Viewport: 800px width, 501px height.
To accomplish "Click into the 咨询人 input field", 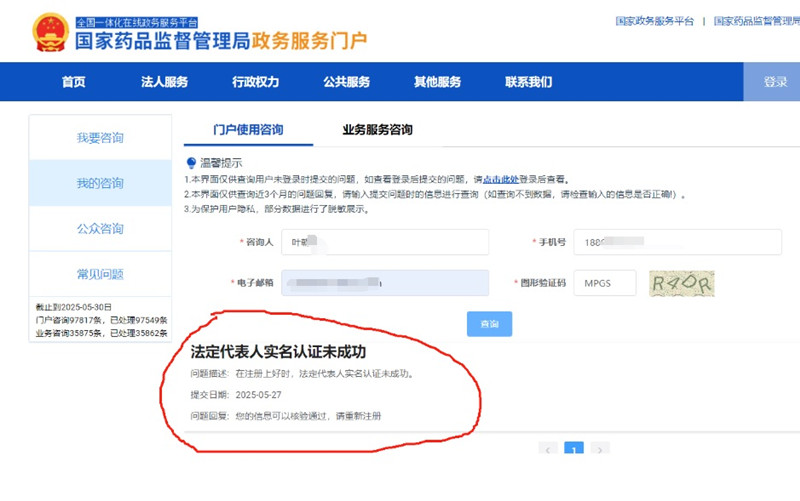I will tap(385, 242).
